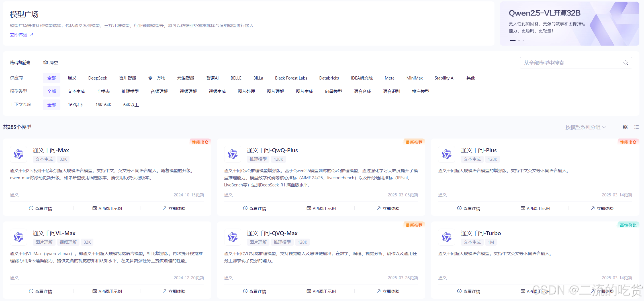This screenshot has width=644, height=301.
Task: Filter supplier by 智谱AI
Action: coord(212,78)
